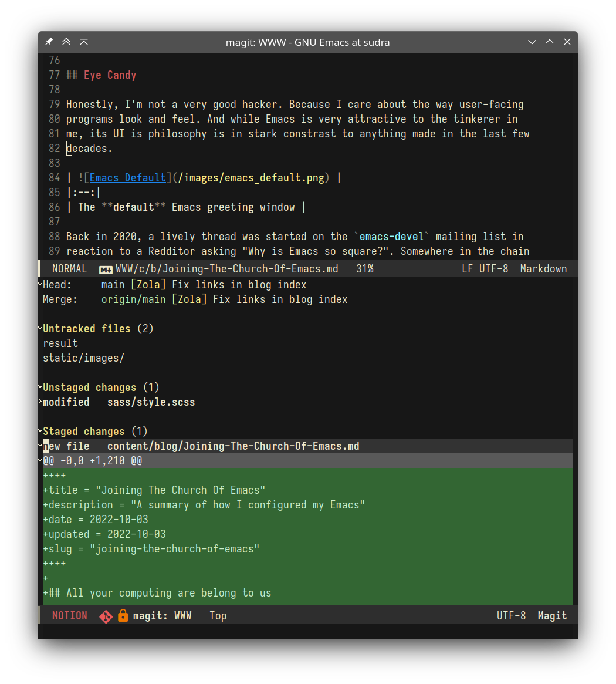The height and width of the screenshot is (684, 616).
Task: Click the minibuffer area at window bottom
Action: click(308, 631)
